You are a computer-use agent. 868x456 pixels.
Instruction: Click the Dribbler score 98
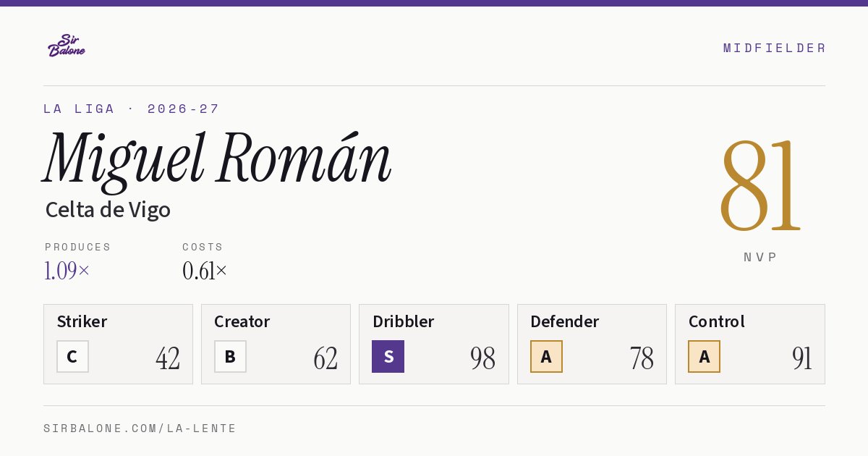(482, 358)
